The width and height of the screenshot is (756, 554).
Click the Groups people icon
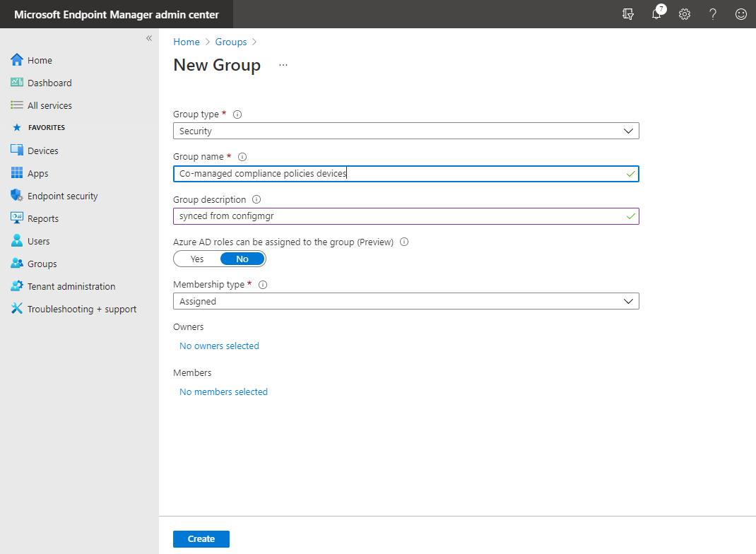coord(17,264)
